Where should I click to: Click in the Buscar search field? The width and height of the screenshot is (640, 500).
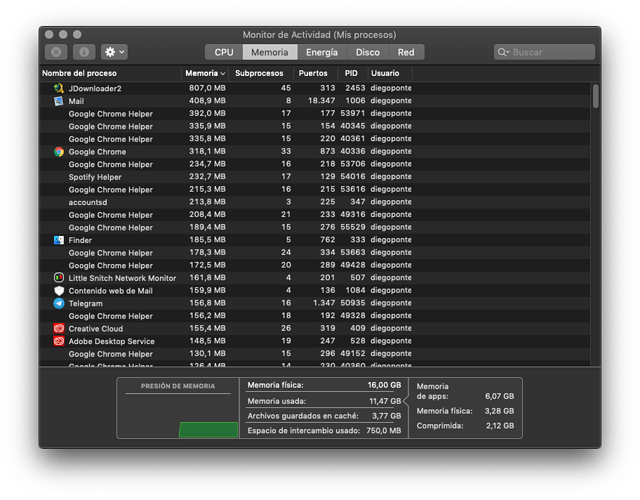(x=544, y=52)
